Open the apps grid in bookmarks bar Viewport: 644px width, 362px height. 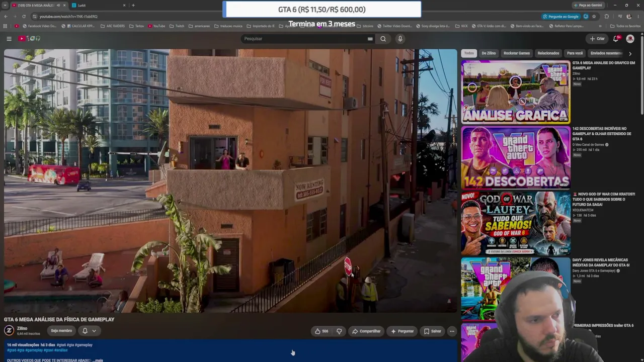pyautogui.click(x=6, y=26)
